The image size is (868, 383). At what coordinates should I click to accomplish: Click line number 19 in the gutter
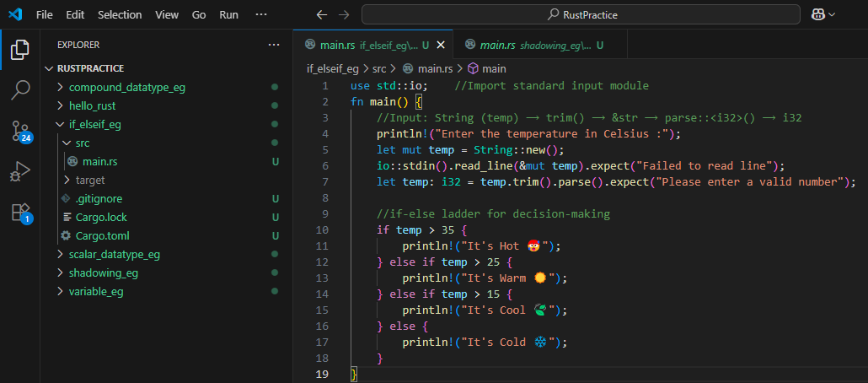tap(322, 374)
